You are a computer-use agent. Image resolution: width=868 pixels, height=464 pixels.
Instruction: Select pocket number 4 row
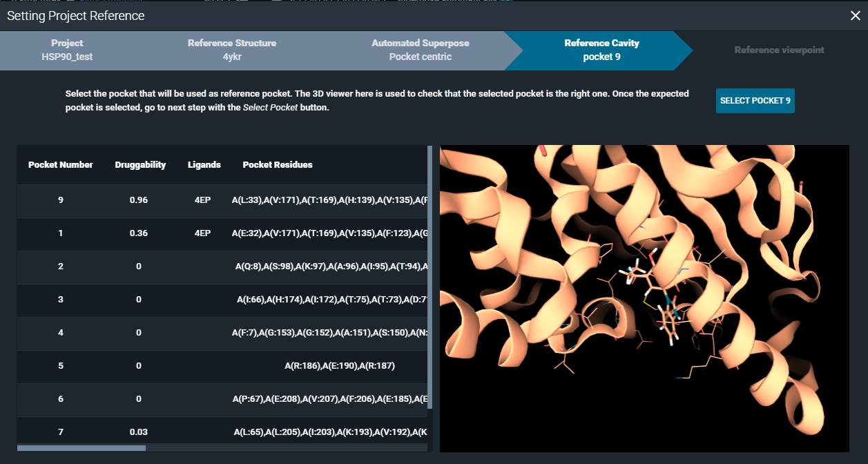[x=222, y=333]
